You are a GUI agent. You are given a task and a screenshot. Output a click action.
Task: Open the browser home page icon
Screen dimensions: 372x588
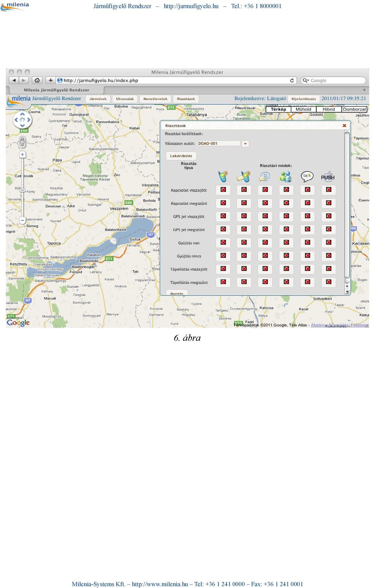pos(37,80)
